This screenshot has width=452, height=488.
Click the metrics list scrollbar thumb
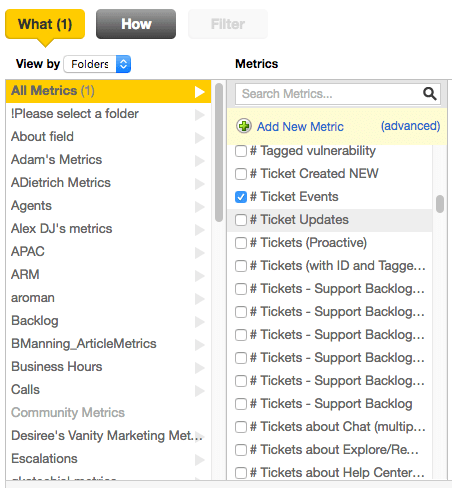click(x=440, y=204)
